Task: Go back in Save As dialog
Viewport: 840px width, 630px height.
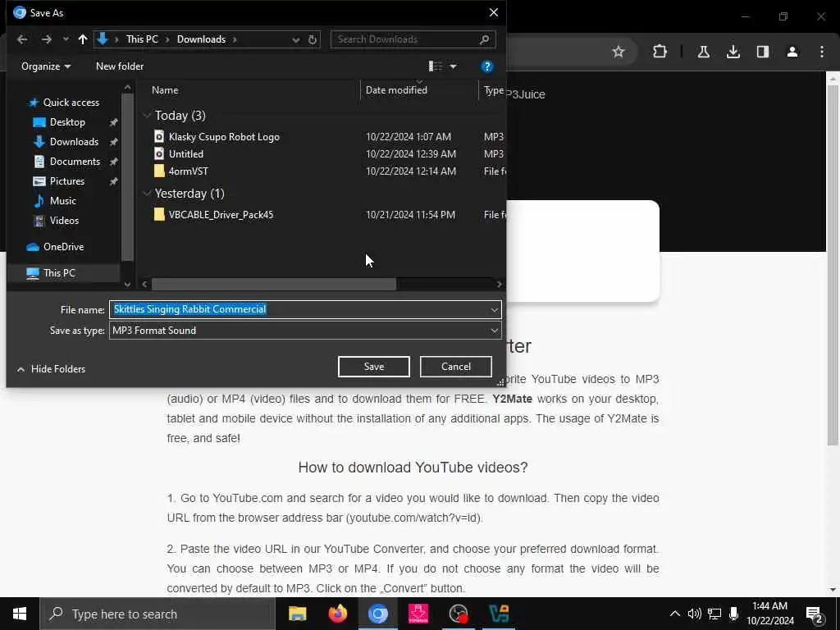Action: pos(22,39)
